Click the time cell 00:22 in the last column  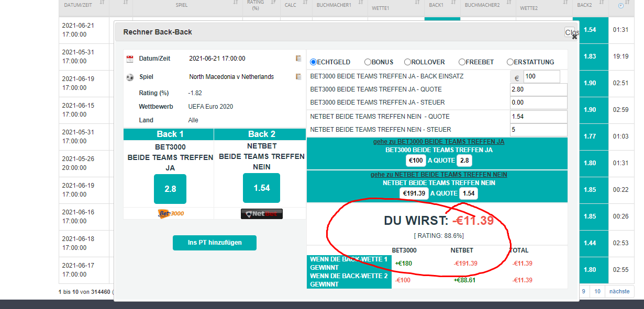point(620,190)
